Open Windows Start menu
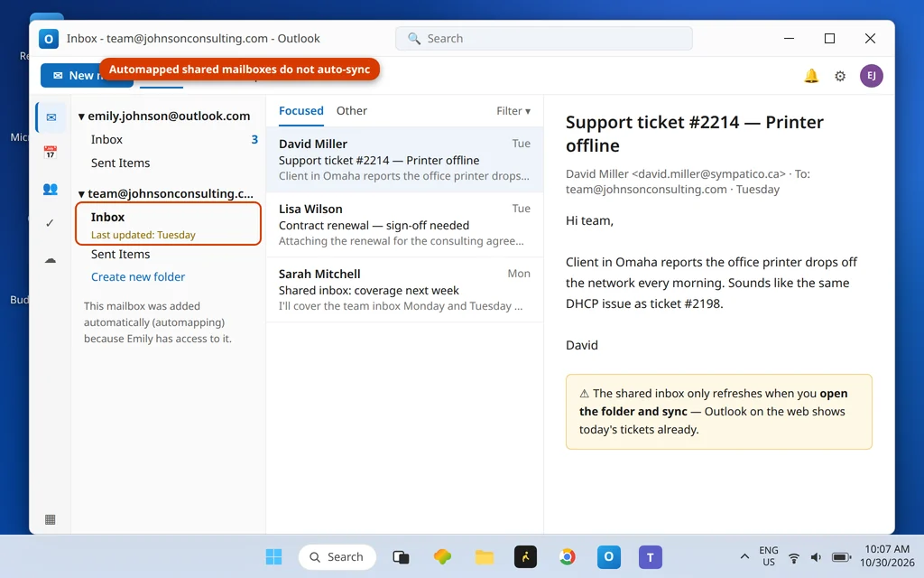The height and width of the screenshot is (578, 924). [x=273, y=556]
